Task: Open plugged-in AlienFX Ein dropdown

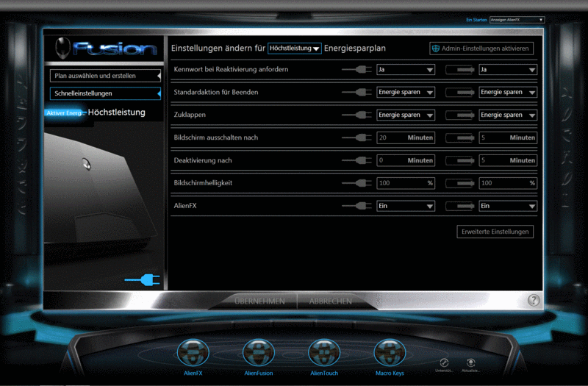Action: 406,206
